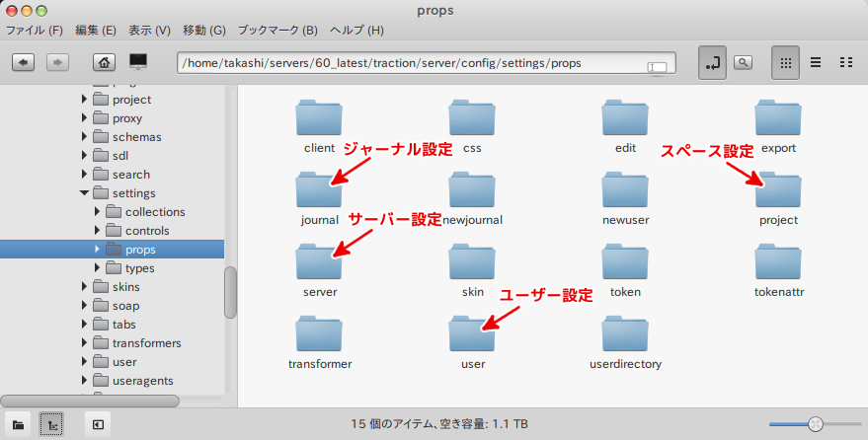Switch to list view
The height and width of the screenshot is (440, 868).
pos(816,62)
